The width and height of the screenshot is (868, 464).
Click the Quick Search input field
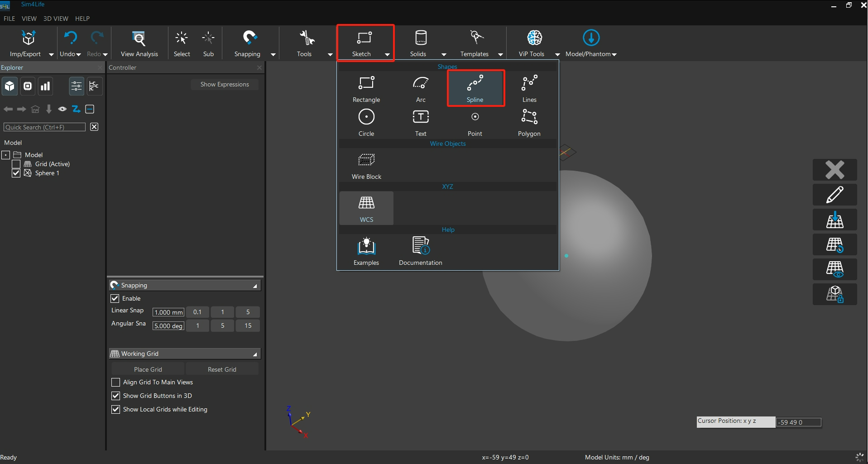[44, 127]
